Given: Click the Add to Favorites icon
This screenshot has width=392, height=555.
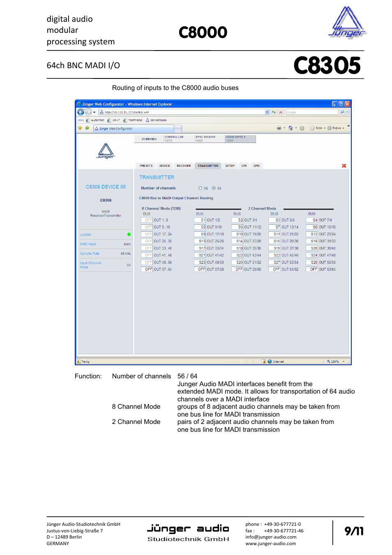Looking at the screenshot, I should pos(87,128).
